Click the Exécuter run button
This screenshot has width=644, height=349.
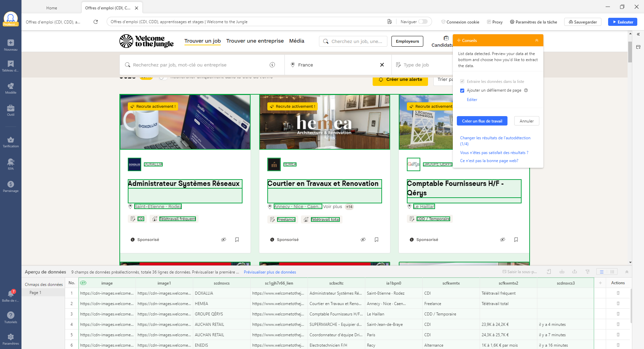[x=623, y=22]
